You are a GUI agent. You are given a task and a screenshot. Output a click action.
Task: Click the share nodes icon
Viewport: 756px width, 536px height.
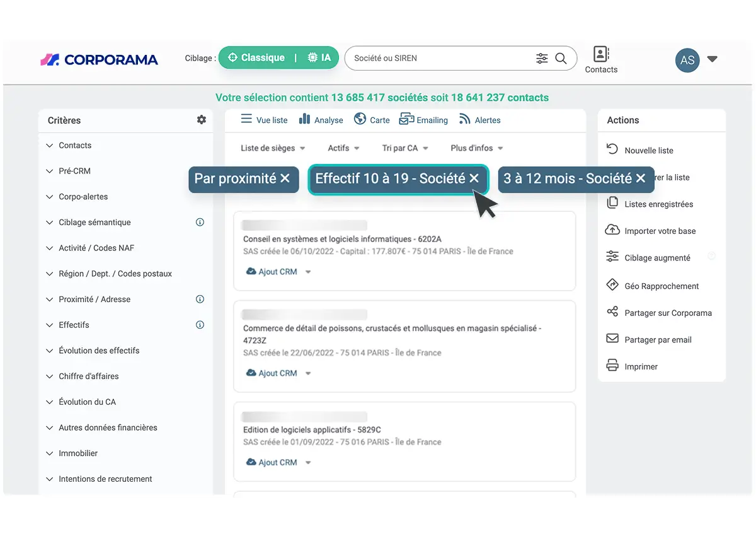pyautogui.click(x=612, y=312)
